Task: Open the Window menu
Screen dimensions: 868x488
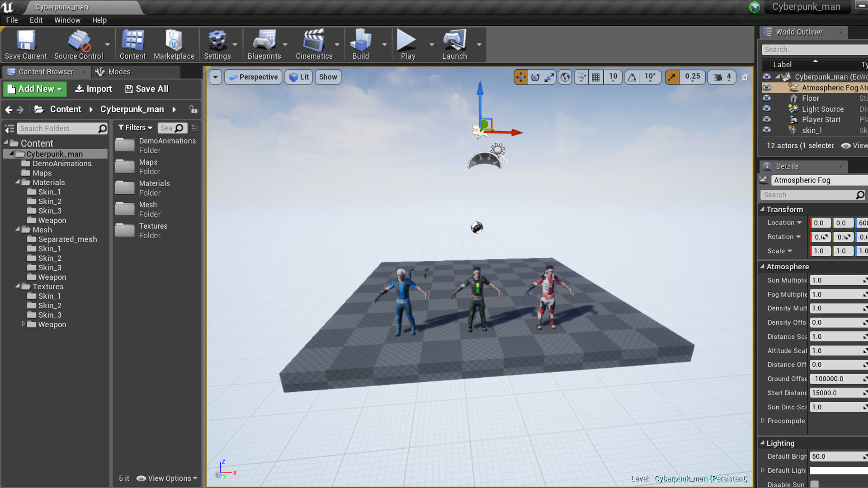Action: [67, 20]
